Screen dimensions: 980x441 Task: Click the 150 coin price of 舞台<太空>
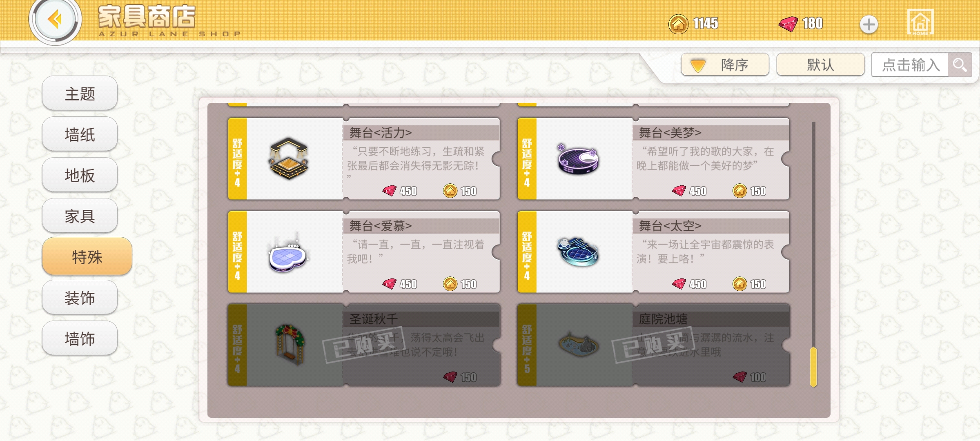click(x=750, y=284)
